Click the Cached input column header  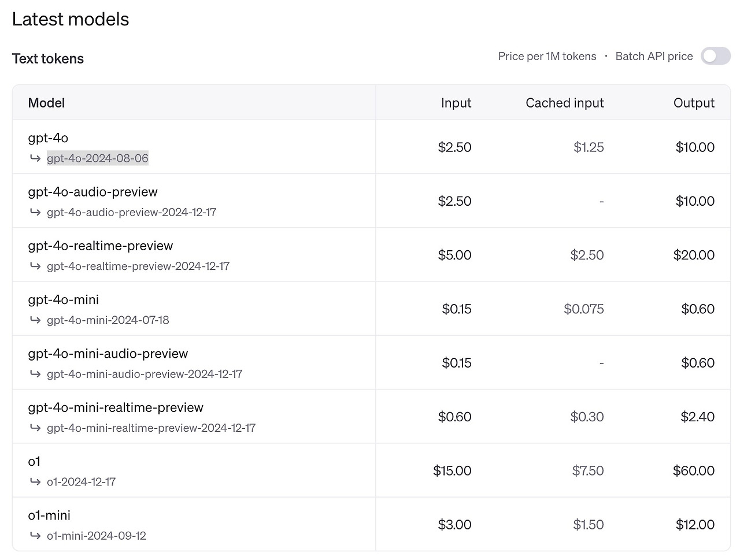click(564, 103)
